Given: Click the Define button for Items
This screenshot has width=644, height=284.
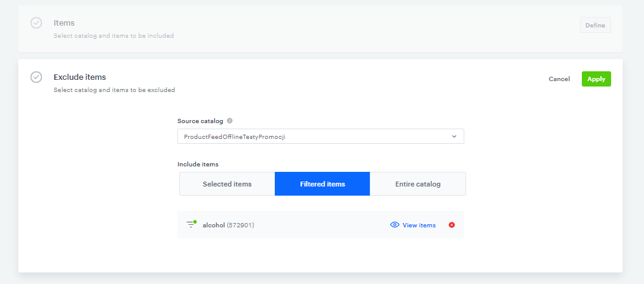Looking at the screenshot, I should (595, 25).
